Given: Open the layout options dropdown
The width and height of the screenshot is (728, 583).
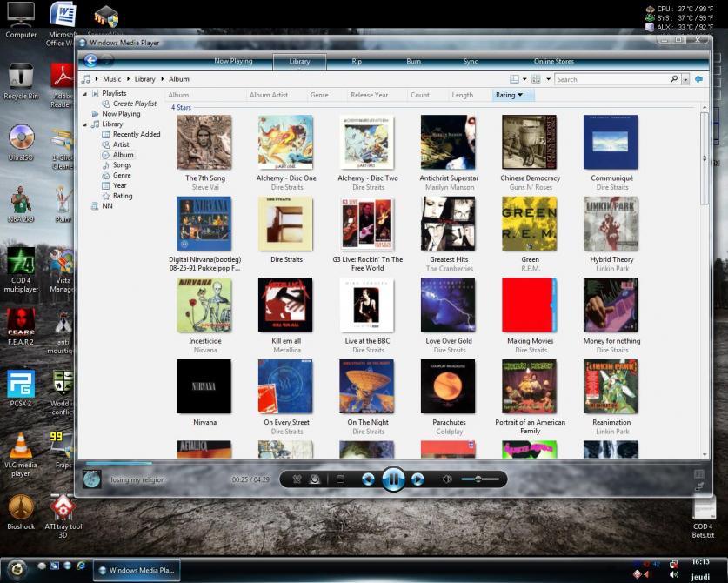Looking at the screenshot, I should [524, 79].
